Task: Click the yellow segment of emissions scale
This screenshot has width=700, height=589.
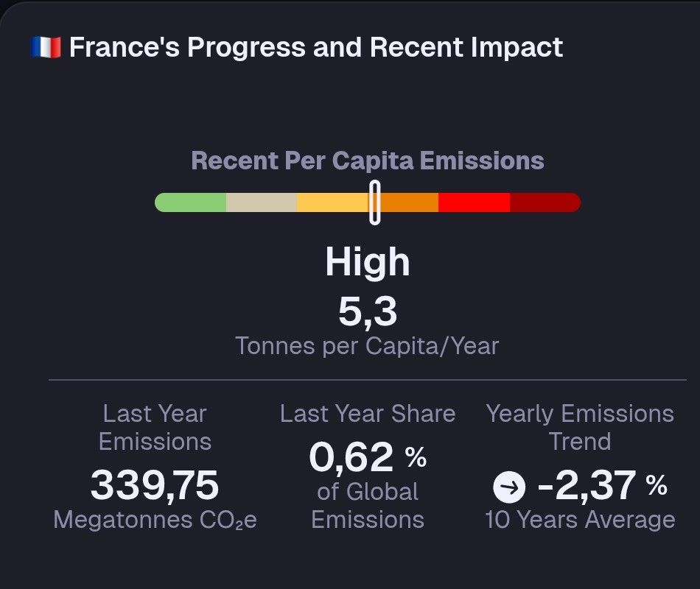Action: click(x=332, y=202)
